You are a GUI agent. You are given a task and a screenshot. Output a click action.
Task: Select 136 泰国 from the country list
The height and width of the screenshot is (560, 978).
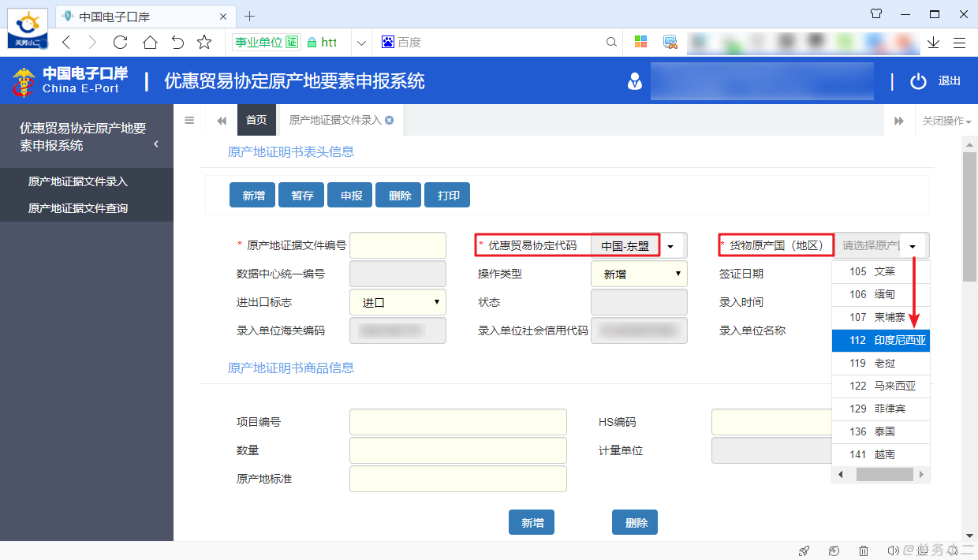881,432
